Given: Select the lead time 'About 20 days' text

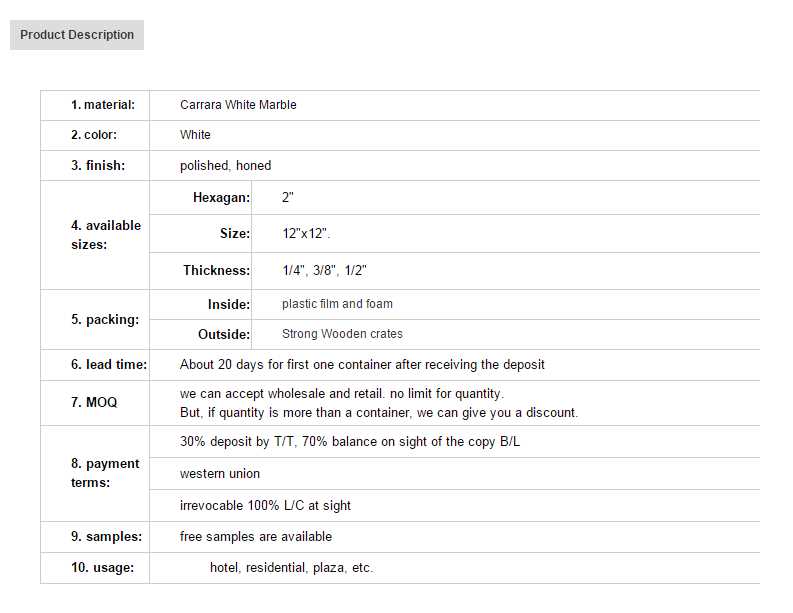Looking at the screenshot, I should (362, 365).
